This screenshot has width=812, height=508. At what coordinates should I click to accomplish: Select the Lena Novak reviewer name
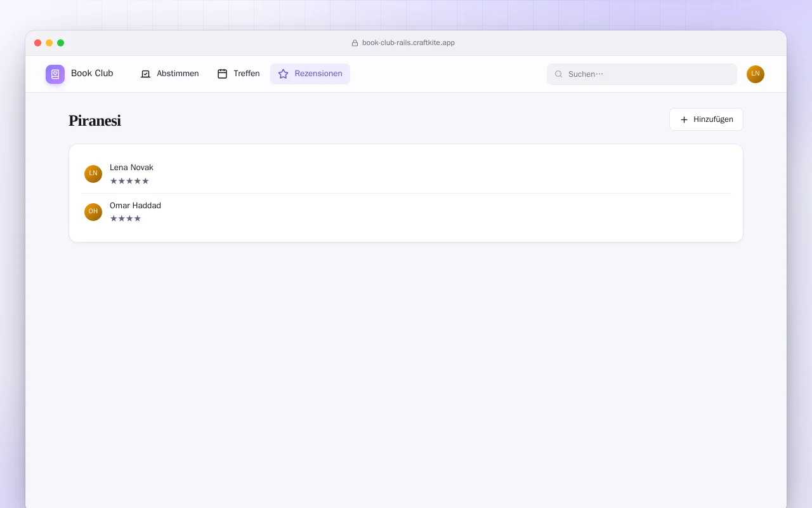coord(131,168)
